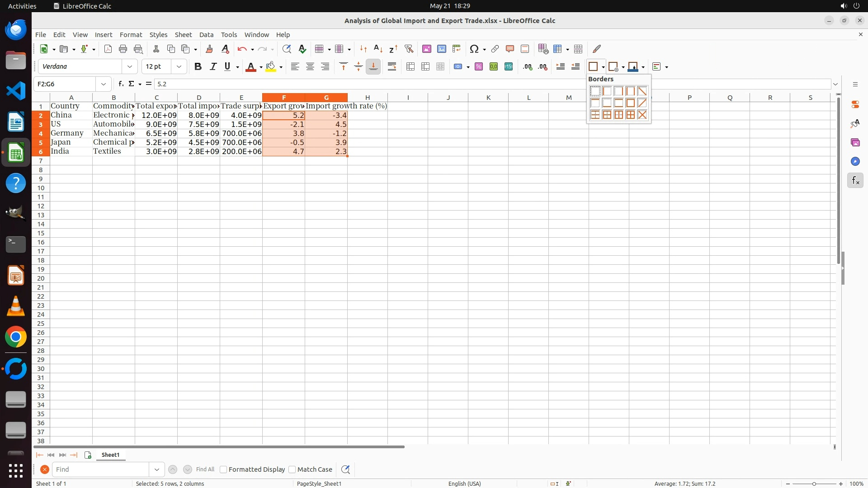Open the Data menu

coord(206,35)
